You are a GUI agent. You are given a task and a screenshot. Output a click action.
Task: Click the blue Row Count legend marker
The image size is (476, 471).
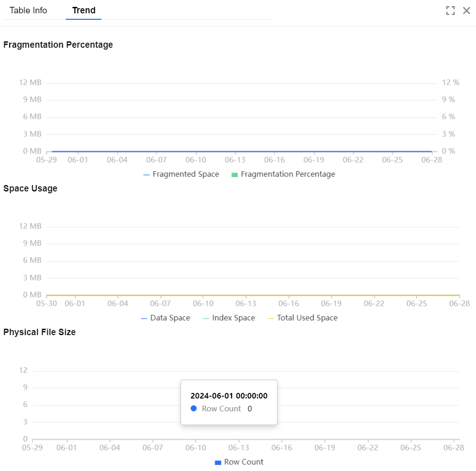click(218, 463)
